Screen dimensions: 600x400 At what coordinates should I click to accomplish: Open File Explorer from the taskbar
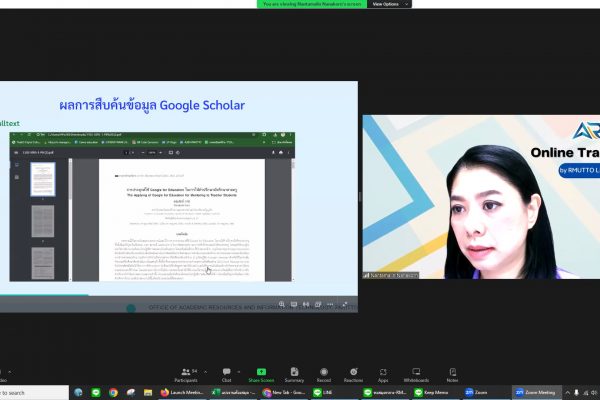coord(148,392)
